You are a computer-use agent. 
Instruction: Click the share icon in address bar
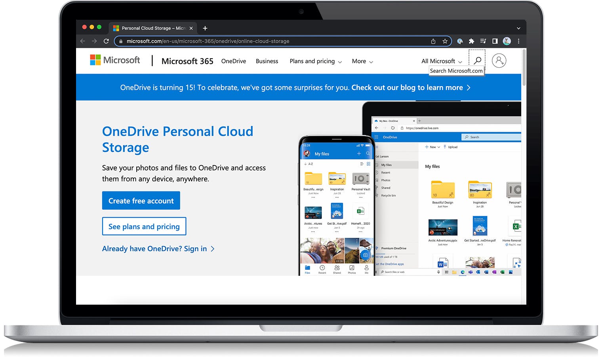[433, 41]
